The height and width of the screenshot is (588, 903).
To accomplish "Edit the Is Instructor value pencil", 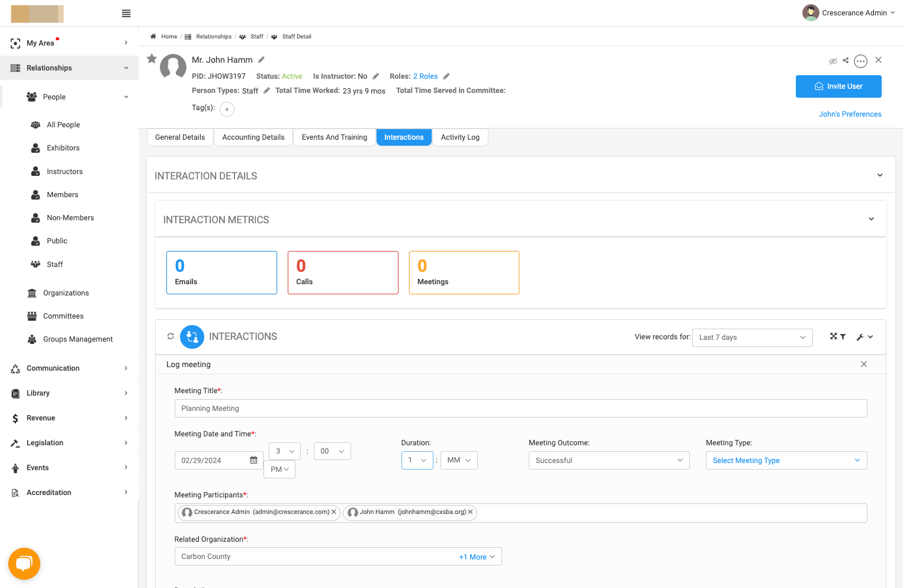I will pyautogui.click(x=375, y=76).
